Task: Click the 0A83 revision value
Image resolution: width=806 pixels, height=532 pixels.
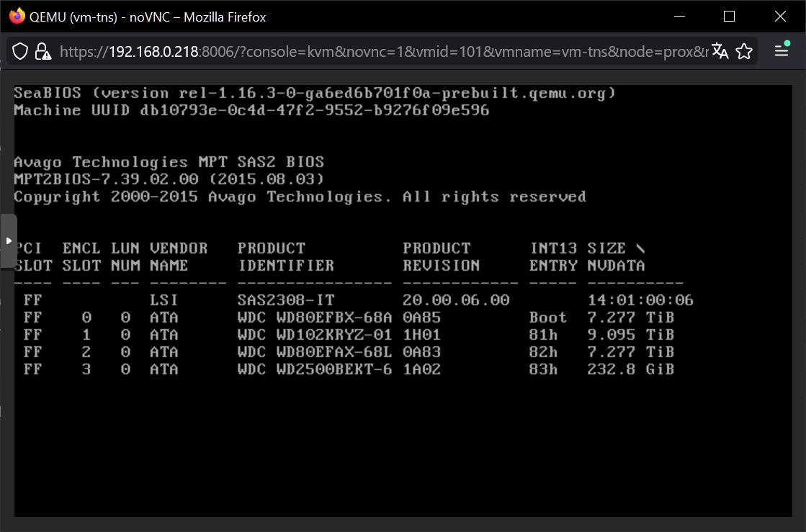Action: [422, 352]
